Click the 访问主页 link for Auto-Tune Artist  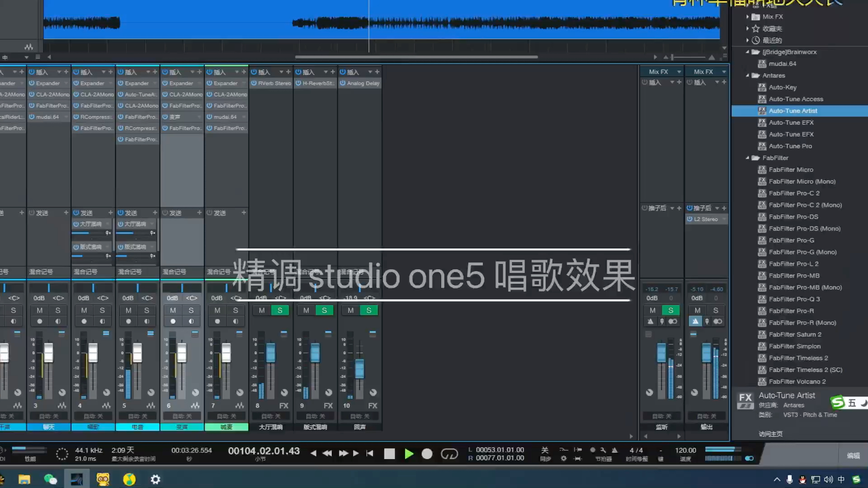coord(770,434)
